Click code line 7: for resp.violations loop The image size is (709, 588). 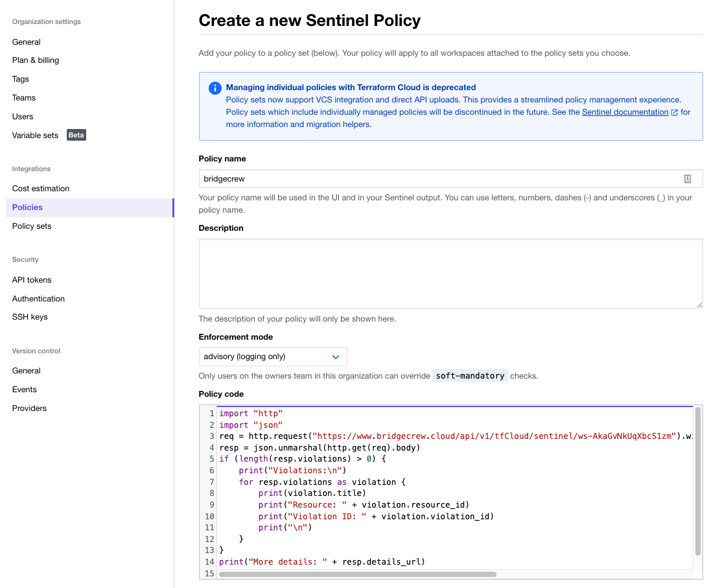(322, 482)
